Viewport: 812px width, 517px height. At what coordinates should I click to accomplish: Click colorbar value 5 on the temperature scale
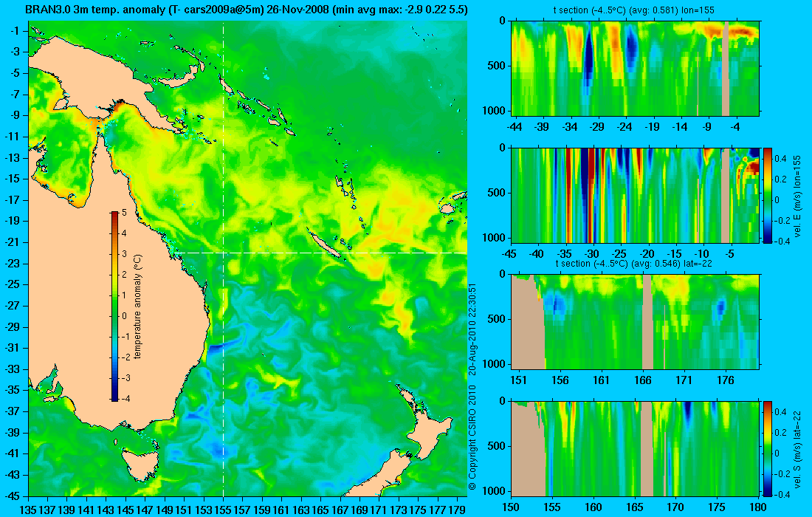click(124, 213)
